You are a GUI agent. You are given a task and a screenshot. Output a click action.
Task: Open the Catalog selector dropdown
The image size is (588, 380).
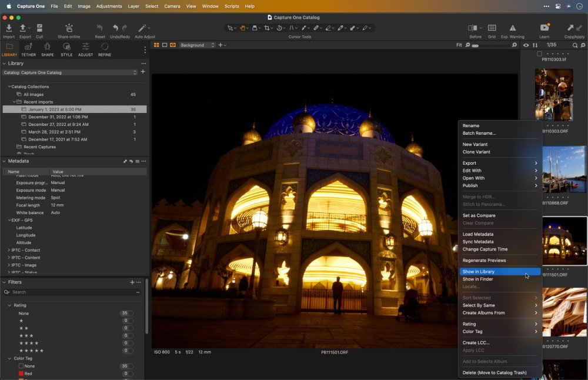click(x=69, y=72)
